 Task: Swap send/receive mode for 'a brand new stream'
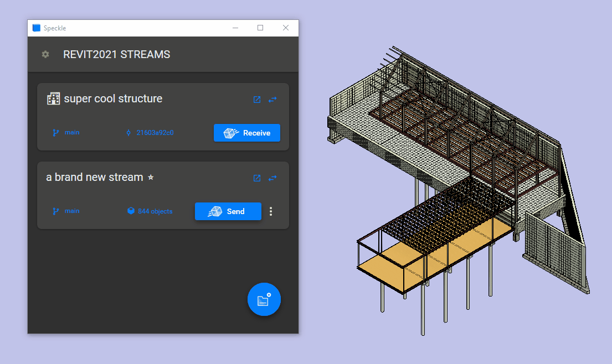(x=272, y=178)
